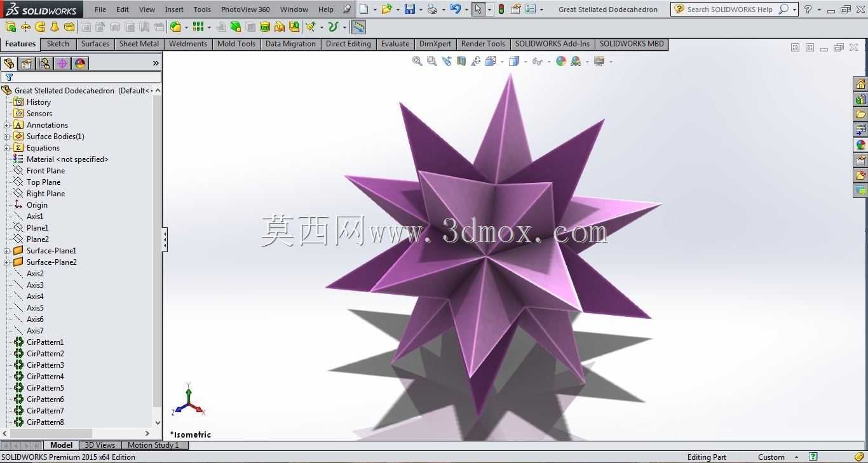
Task: Click the Boundary Boss/Base icon
Action: [69, 27]
